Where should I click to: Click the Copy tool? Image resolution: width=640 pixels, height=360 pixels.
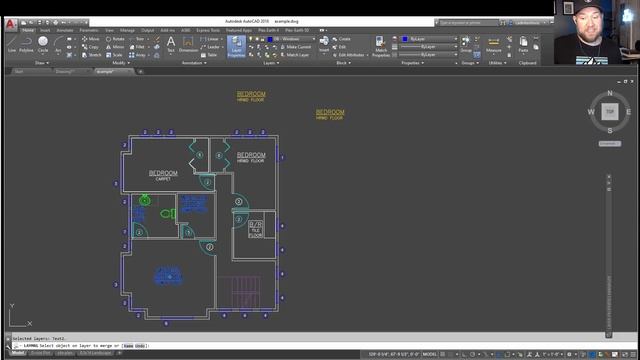(x=90, y=47)
